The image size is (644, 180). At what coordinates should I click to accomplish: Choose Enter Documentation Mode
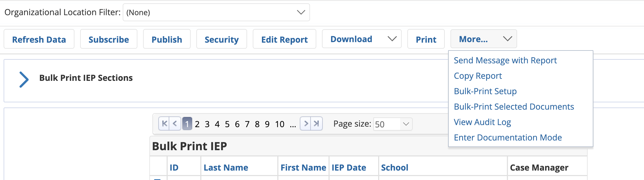[x=508, y=137]
